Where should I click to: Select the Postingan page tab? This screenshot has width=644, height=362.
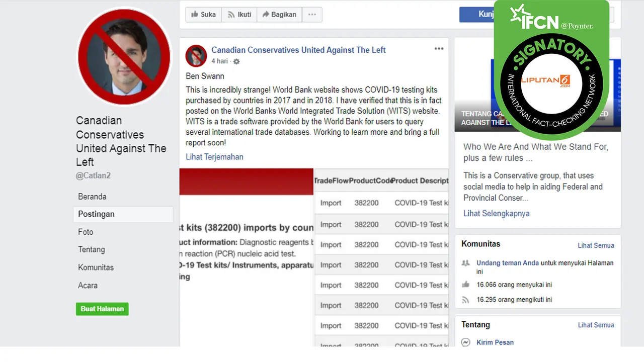(123, 214)
